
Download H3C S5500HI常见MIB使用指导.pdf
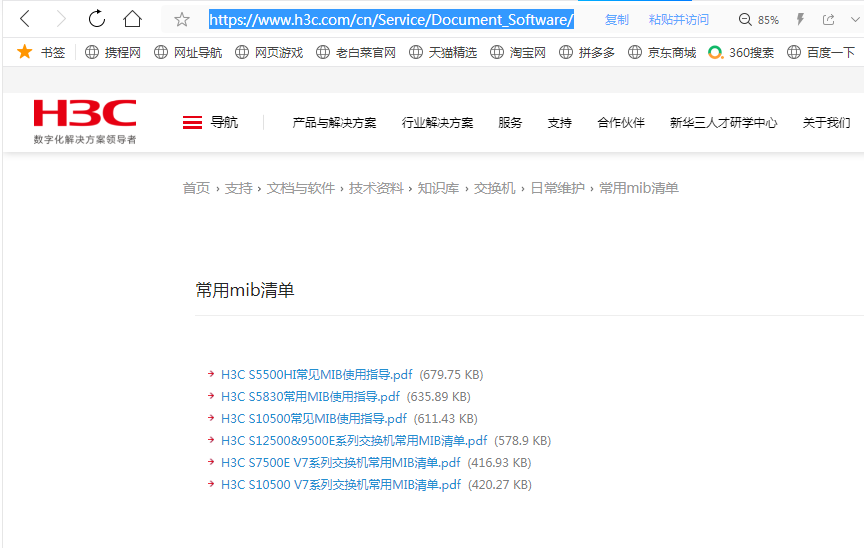click(x=316, y=375)
